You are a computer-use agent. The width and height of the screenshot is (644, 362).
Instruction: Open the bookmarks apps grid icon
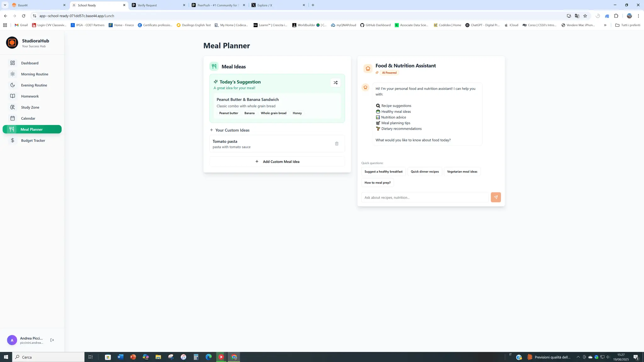click(5, 25)
